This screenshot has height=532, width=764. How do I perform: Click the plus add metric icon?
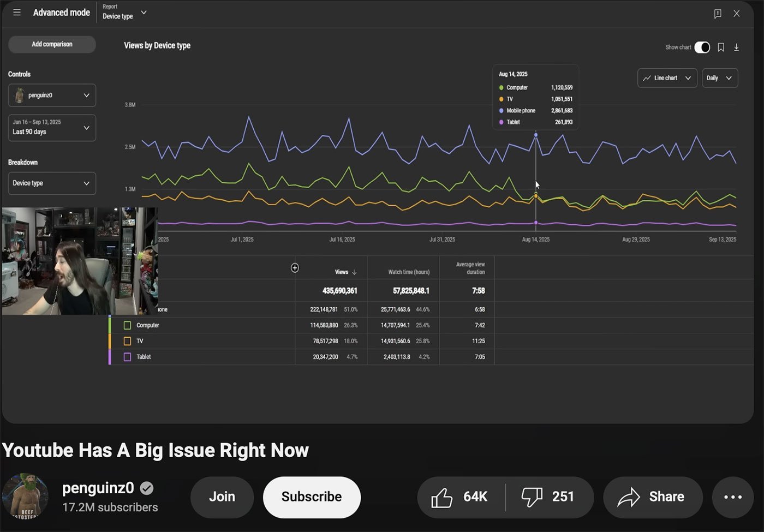coord(295,267)
